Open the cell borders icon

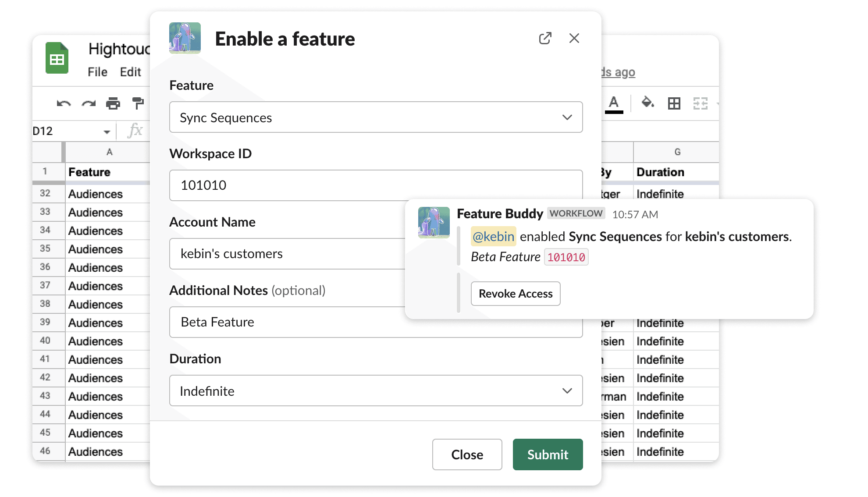click(x=674, y=103)
